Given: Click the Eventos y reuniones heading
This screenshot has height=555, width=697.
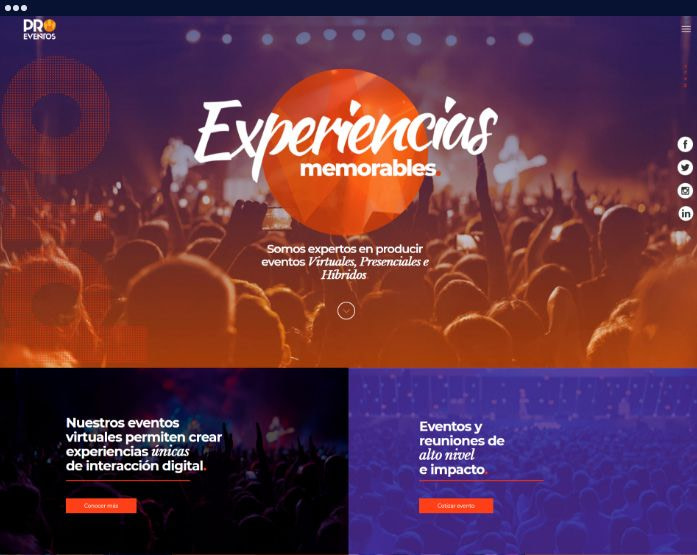Looking at the screenshot, I should tap(462, 448).
